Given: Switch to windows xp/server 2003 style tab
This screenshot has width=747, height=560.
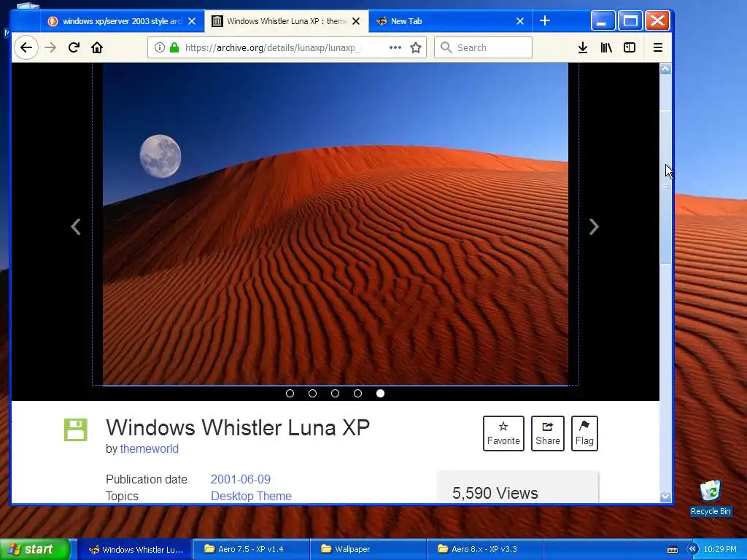Looking at the screenshot, I should click(123, 21).
